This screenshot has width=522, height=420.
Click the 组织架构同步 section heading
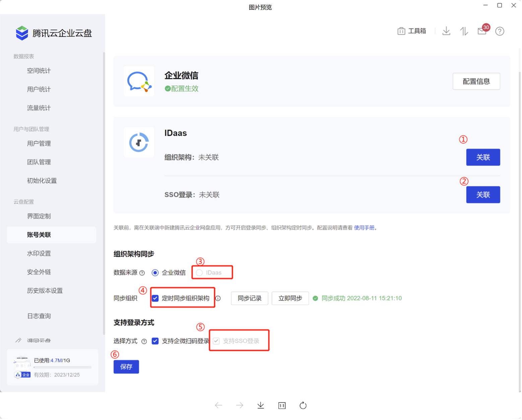[x=134, y=254]
